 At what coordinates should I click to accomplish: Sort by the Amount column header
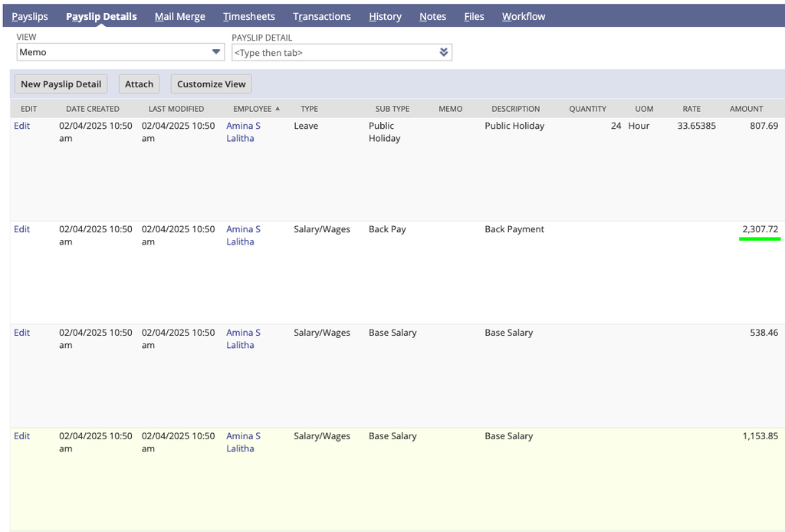click(x=746, y=109)
